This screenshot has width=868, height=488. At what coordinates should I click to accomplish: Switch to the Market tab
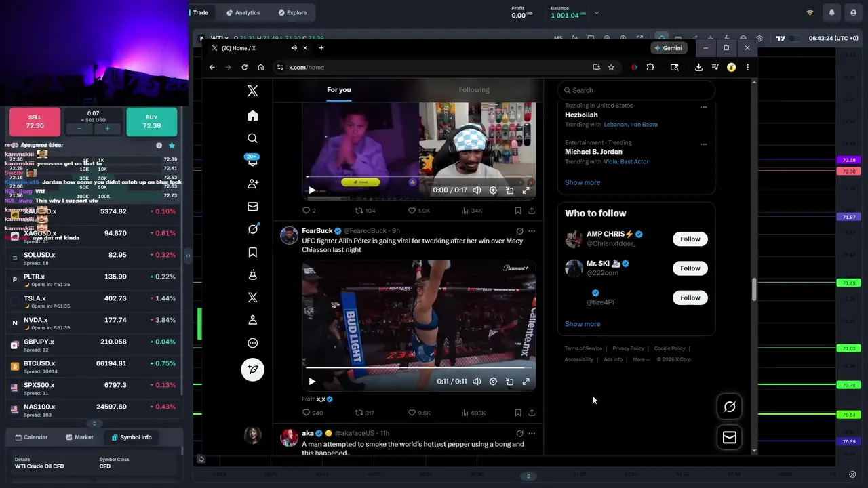click(x=80, y=437)
